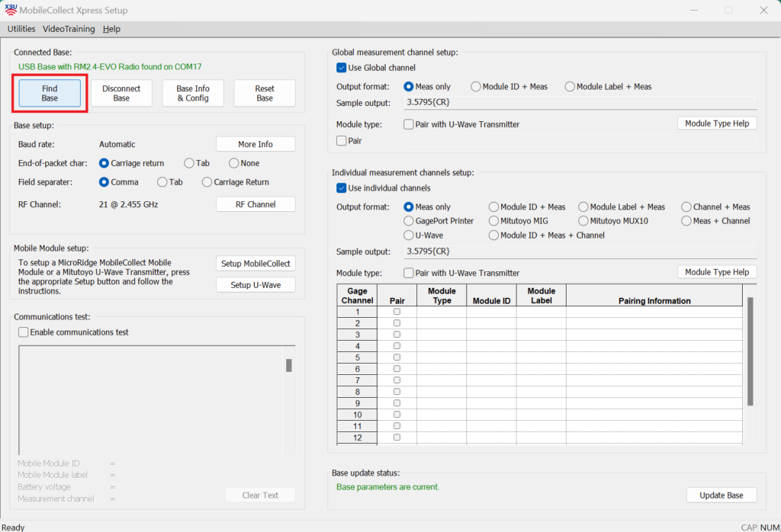
Task: Click More Info for baud rate
Action: tap(256, 144)
